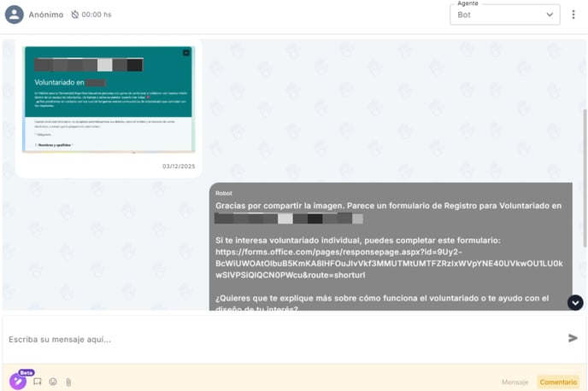588x391 pixels.
Task: Click the message input field
Action: (x=282, y=339)
